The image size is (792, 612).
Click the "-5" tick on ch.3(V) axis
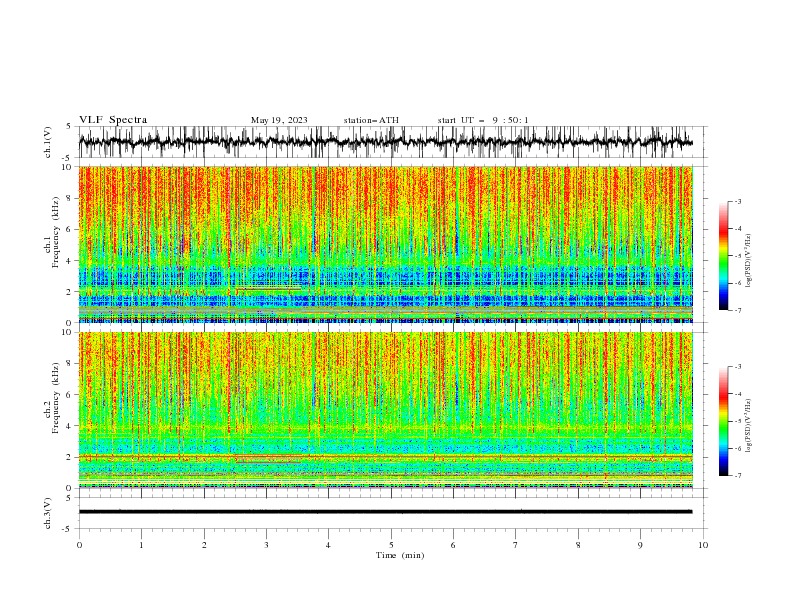pos(68,529)
